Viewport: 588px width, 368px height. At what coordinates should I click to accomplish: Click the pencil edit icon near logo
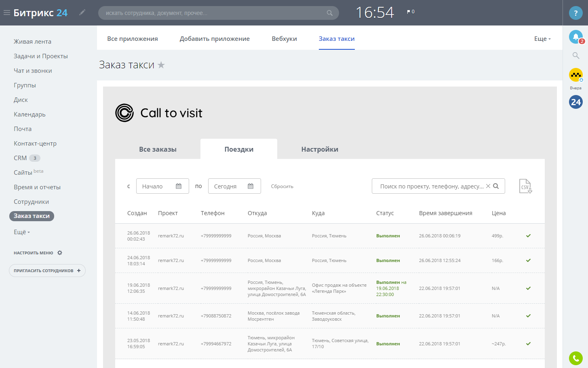[82, 13]
